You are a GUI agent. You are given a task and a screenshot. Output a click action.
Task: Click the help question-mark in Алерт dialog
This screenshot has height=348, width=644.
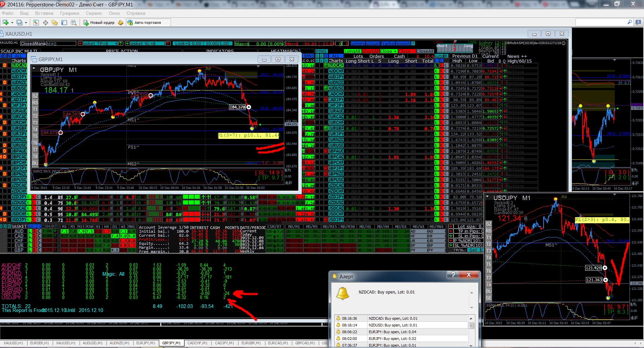(x=453, y=275)
